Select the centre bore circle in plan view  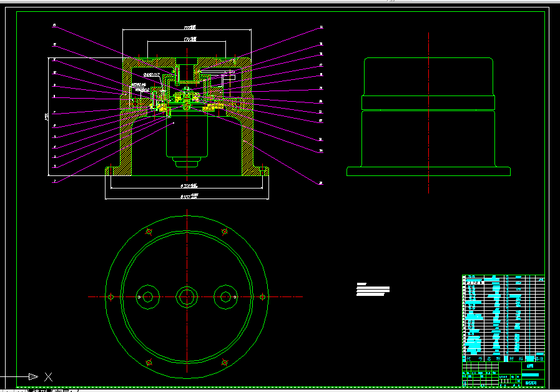pyautogui.click(x=187, y=296)
